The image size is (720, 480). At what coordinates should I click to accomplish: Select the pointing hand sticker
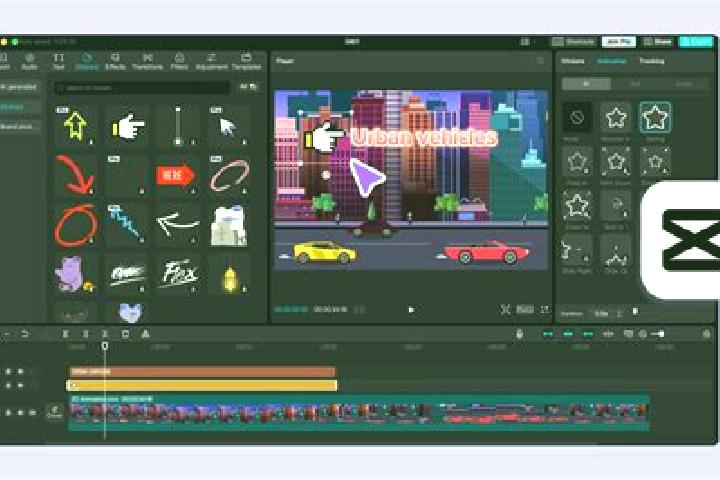pos(128,126)
